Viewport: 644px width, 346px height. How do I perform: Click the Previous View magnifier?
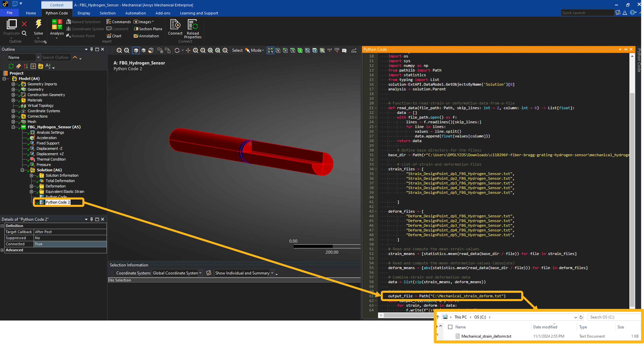pyautogui.click(x=119, y=50)
